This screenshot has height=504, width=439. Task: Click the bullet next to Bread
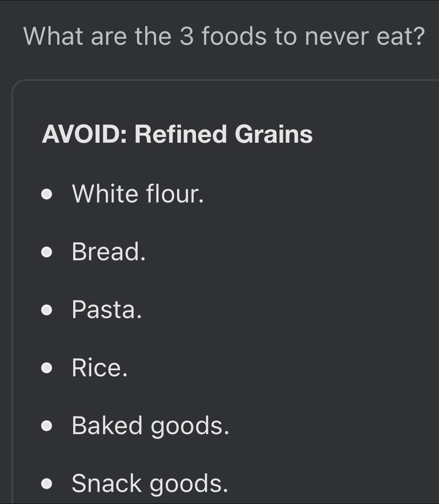coord(47,252)
